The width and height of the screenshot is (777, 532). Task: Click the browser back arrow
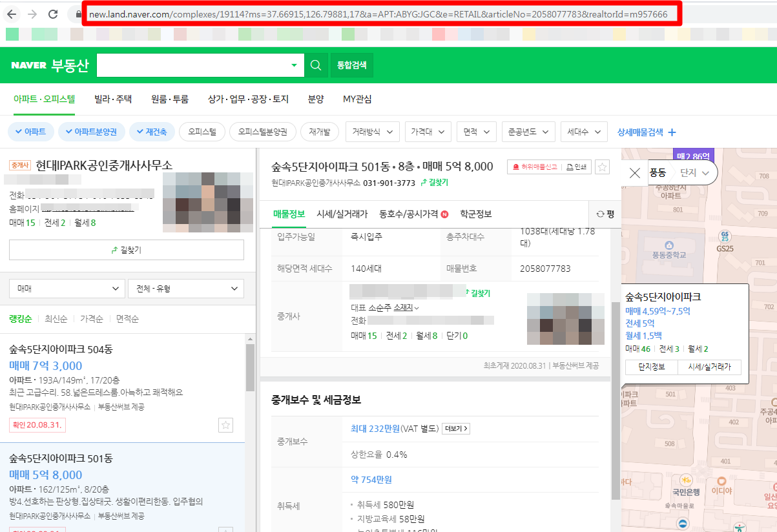(x=12, y=14)
